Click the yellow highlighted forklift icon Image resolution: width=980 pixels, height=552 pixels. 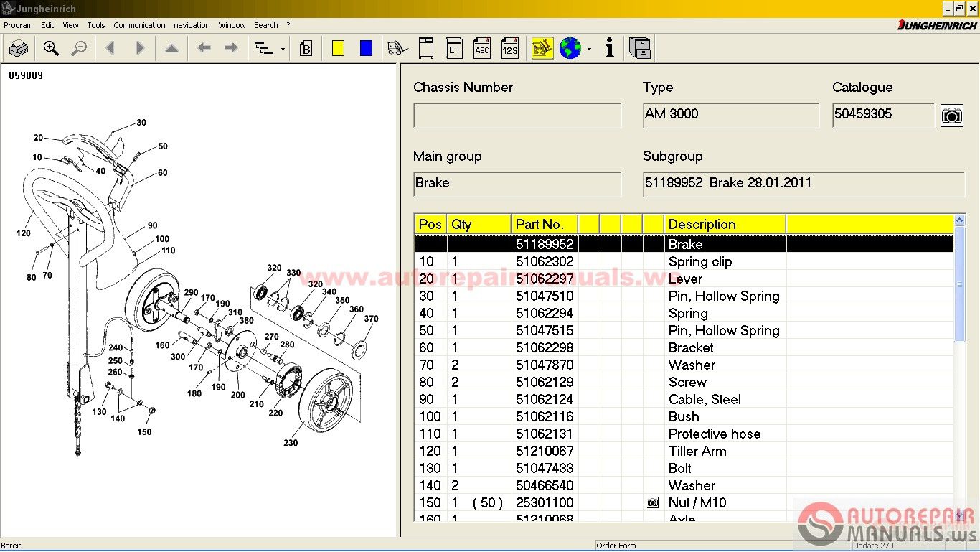coord(542,48)
